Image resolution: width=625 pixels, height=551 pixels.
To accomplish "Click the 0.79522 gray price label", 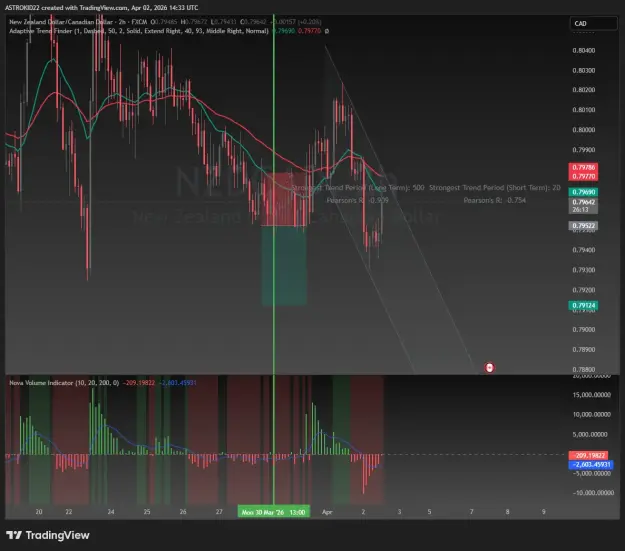I will 583,226.
